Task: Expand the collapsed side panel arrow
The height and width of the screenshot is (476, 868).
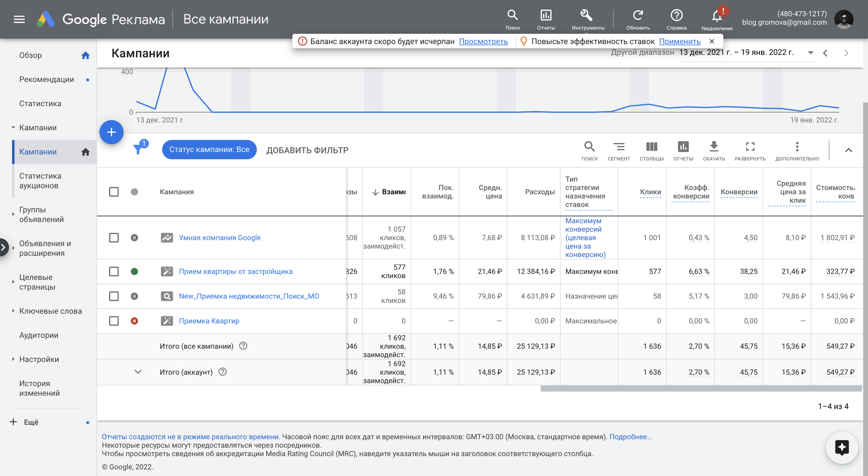Action: click(4, 247)
